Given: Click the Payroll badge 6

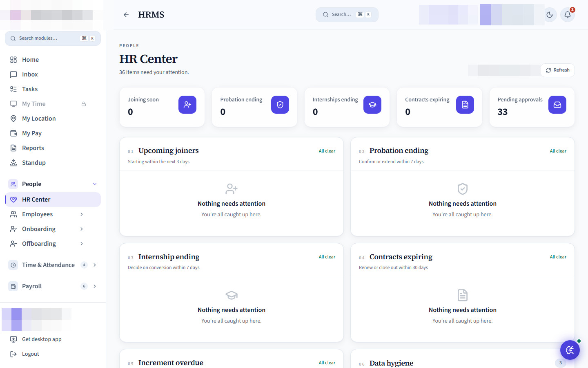Looking at the screenshot, I should click(84, 286).
